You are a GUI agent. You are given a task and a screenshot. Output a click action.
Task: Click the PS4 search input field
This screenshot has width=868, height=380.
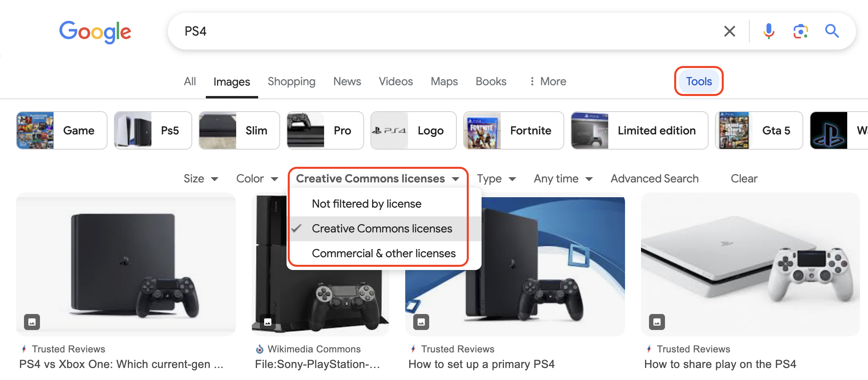click(448, 31)
